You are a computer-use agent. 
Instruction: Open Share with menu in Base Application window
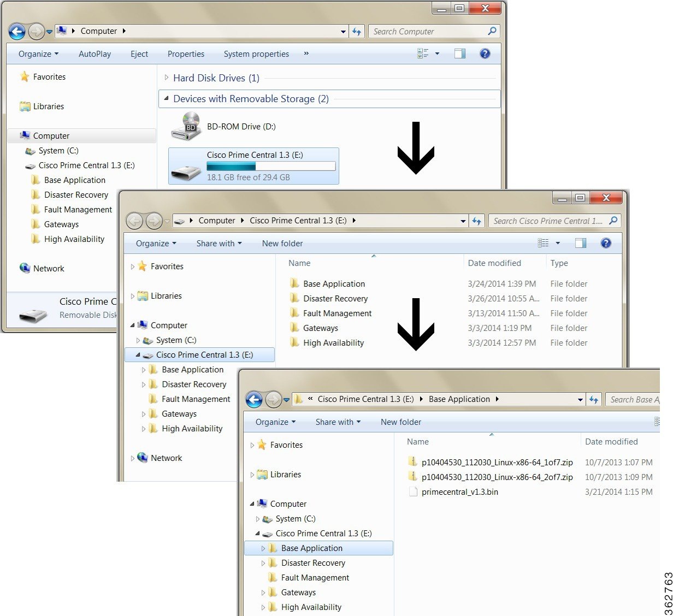338,422
